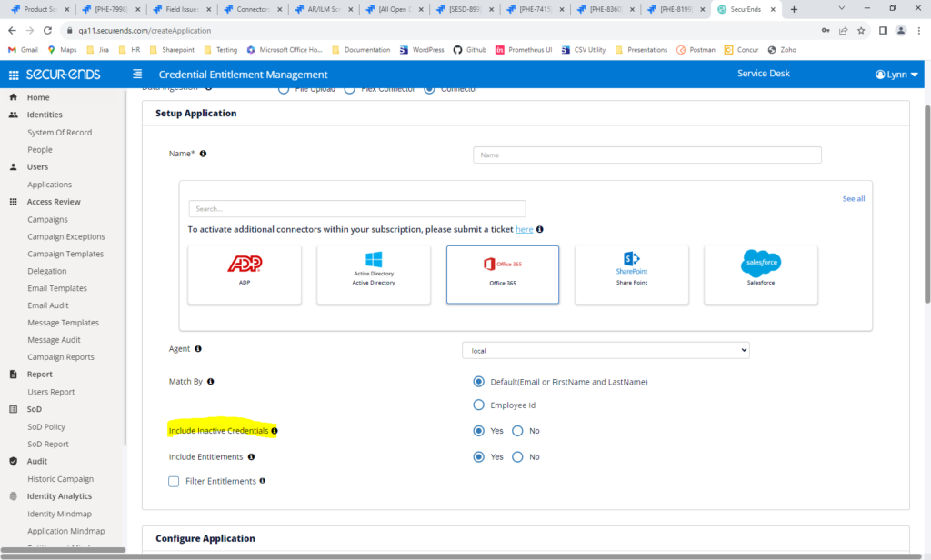Select Default (Email or FirstName and LastName) match option
The width and height of the screenshot is (931, 560).
coord(478,382)
